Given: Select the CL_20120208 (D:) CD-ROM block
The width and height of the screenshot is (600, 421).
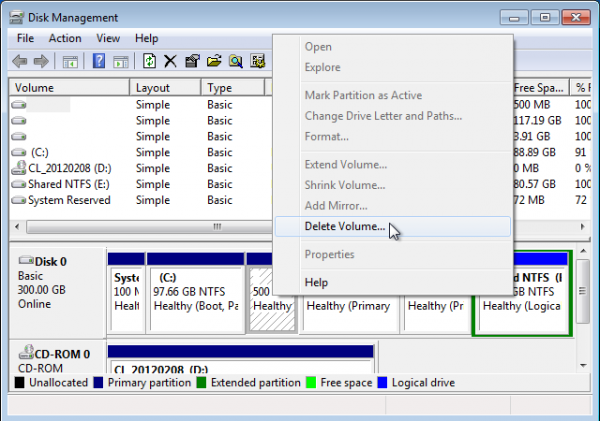Looking at the screenshot, I should [241, 359].
